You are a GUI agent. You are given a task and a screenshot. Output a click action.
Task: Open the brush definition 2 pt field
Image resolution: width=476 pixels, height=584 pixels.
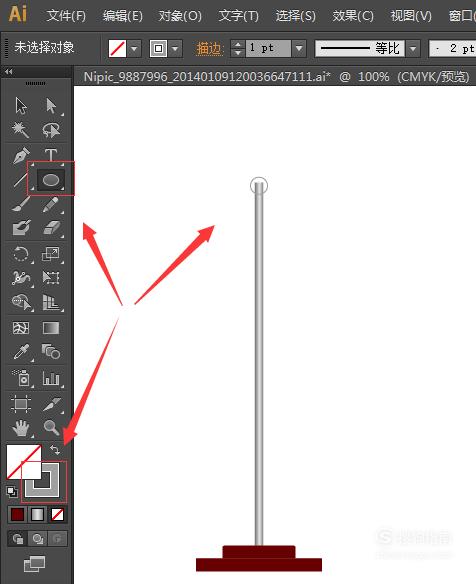[453, 48]
